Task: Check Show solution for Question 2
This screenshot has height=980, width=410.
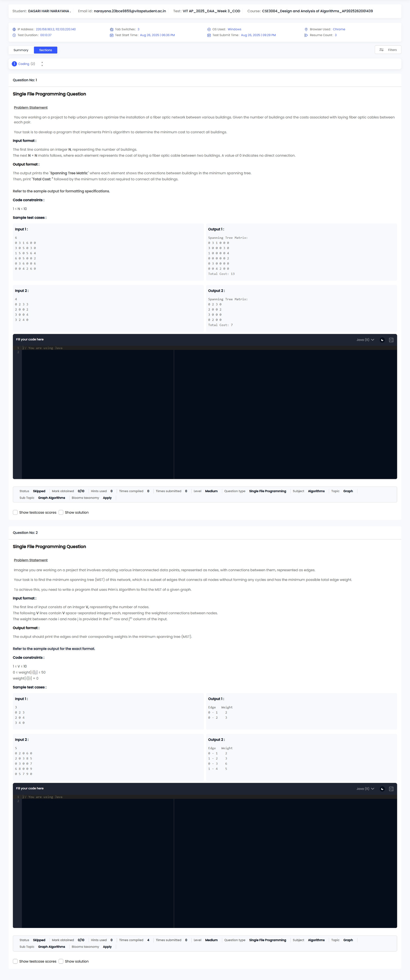Action: (x=61, y=962)
